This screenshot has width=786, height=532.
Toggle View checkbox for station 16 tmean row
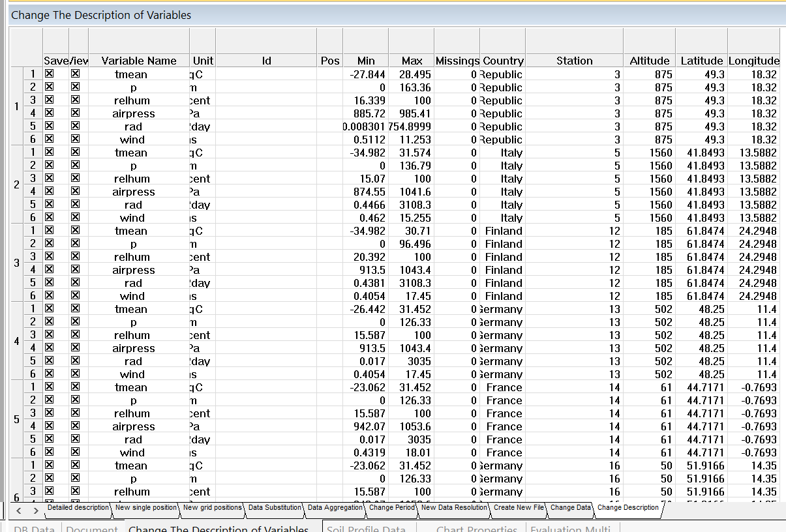coord(75,465)
